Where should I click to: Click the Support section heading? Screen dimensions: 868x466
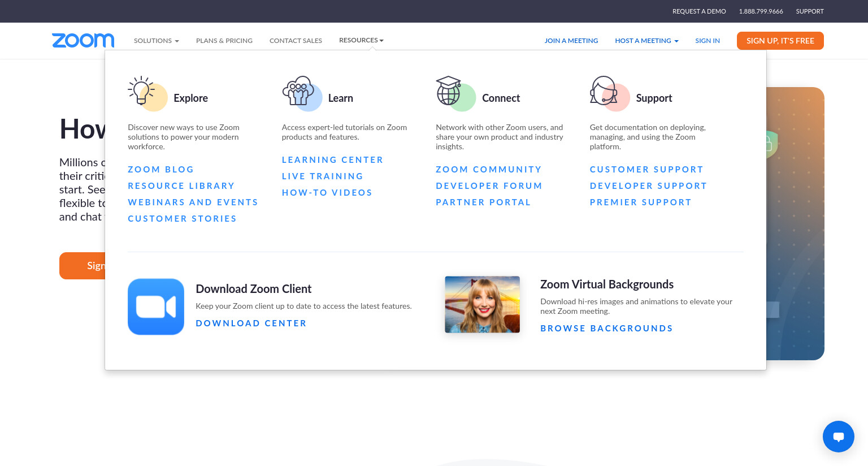pyautogui.click(x=654, y=98)
